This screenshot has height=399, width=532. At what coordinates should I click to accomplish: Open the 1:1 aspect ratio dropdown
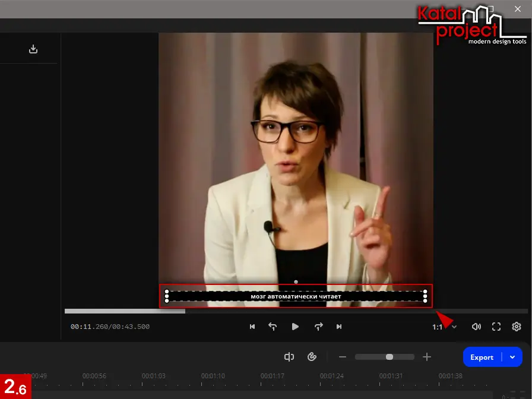(x=444, y=327)
